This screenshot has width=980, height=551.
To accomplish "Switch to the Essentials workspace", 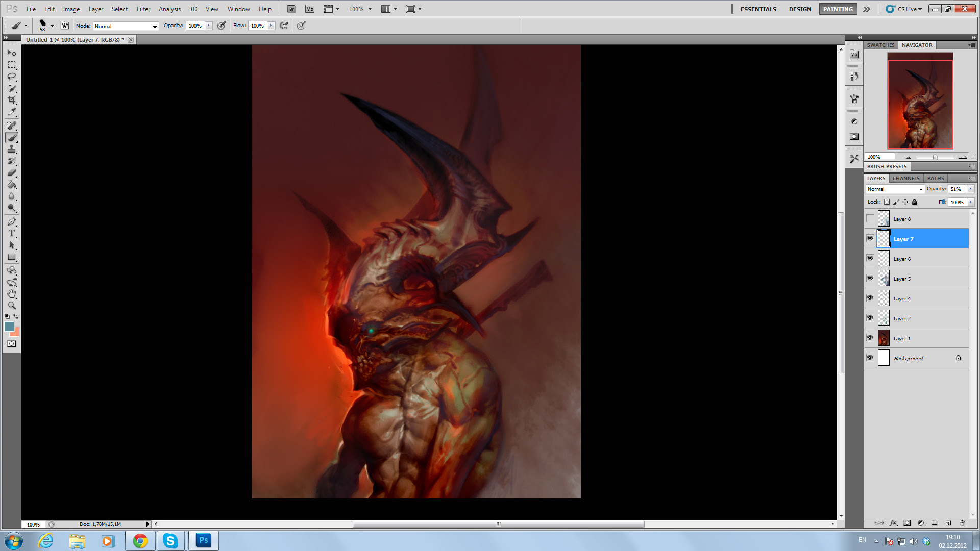I will [758, 9].
